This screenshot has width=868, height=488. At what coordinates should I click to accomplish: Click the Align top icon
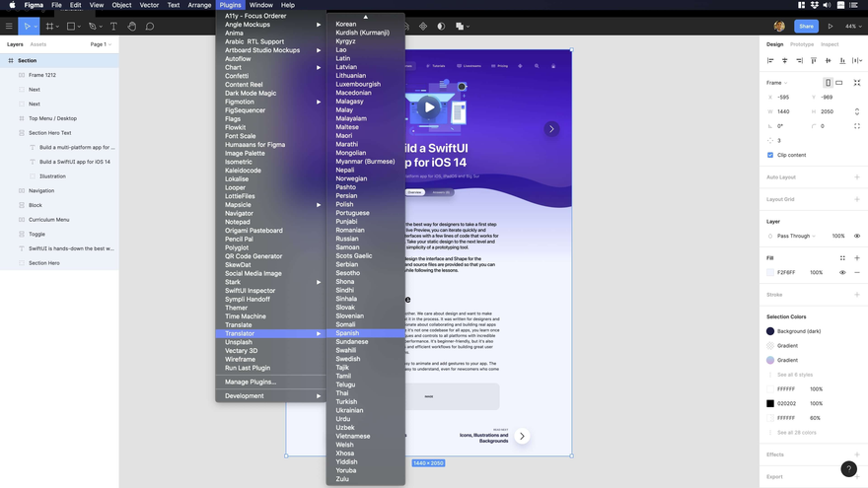(813, 60)
